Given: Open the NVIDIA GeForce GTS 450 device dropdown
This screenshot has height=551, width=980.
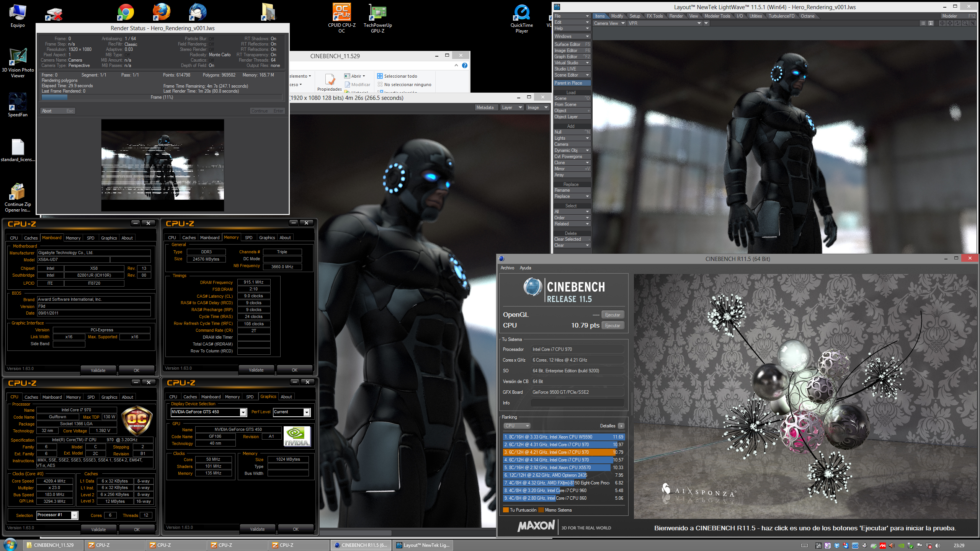Looking at the screenshot, I should click(x=243, y=412).
